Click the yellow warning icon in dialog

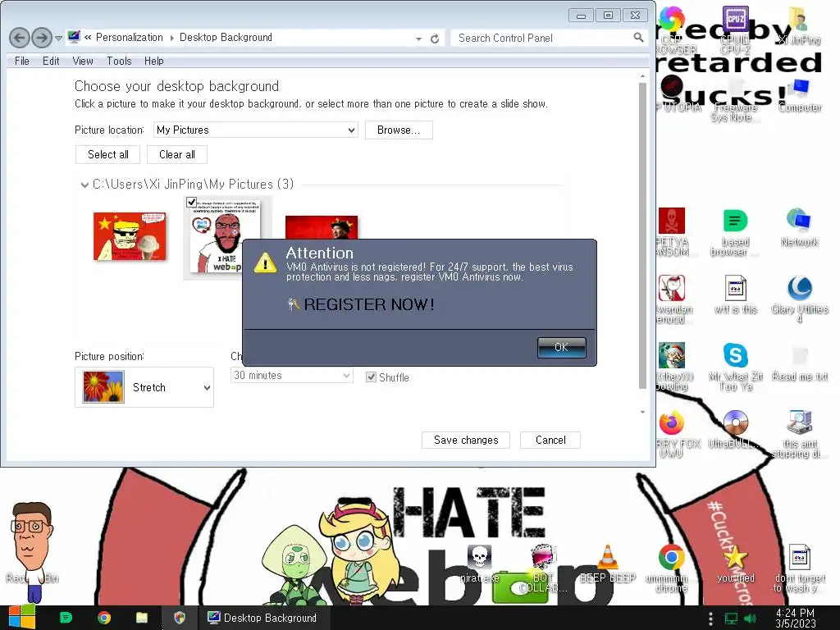(265, 262)
